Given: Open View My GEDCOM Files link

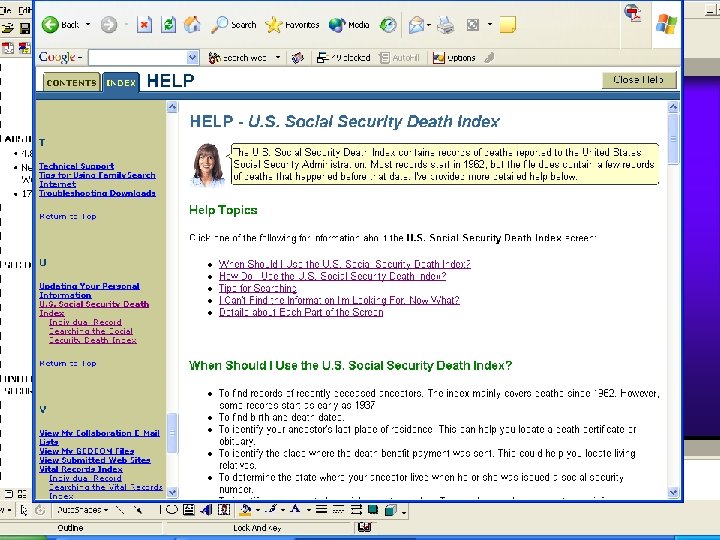Looking at the screenshot, I should click(87, 451).
